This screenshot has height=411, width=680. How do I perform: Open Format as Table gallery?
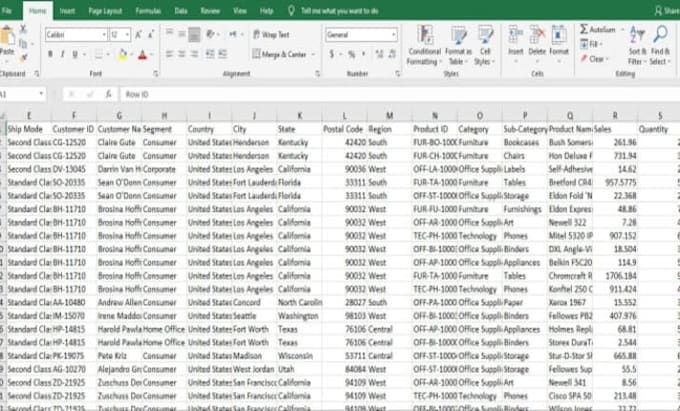pyautogui.click(x=458, y=46)
